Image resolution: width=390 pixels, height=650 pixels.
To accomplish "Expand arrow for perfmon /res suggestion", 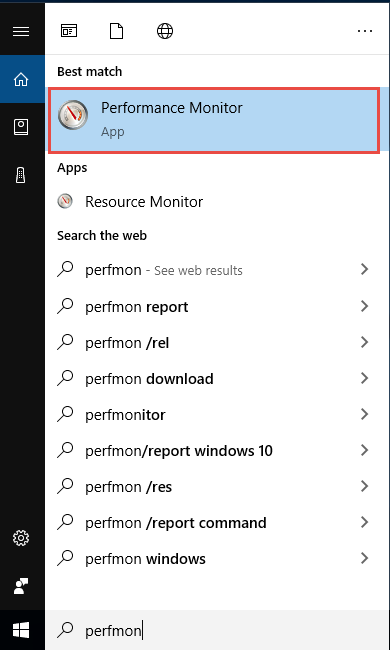I will coord(365,486).
